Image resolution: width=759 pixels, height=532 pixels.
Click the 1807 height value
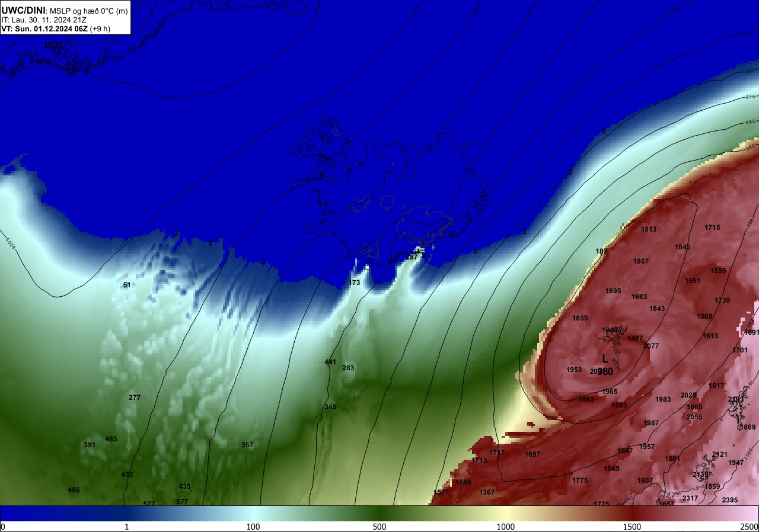[641, 261]
